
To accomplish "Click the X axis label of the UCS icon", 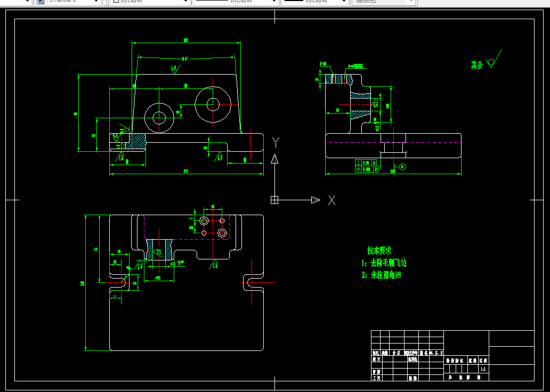I will point(331,200).
